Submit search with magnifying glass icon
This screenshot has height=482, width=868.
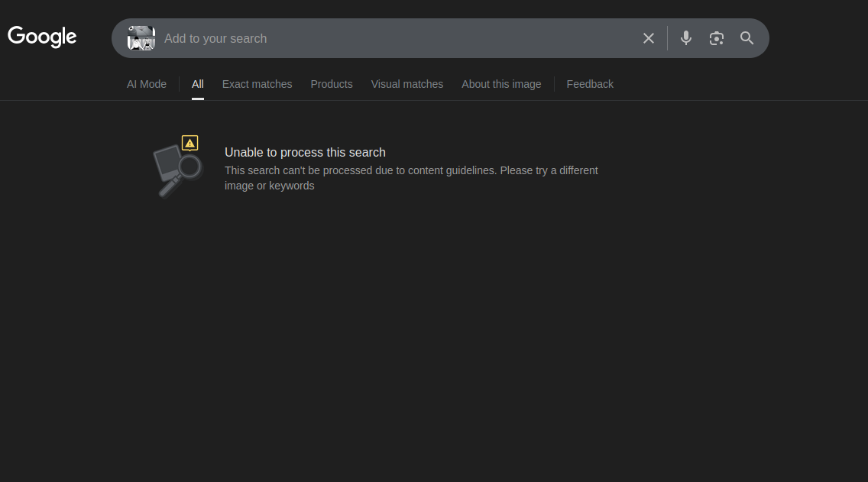747,38
